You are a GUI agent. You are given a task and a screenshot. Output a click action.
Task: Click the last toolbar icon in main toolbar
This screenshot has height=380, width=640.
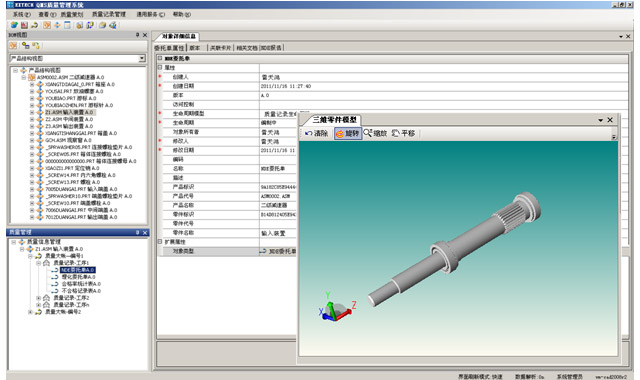coord(113,25)
